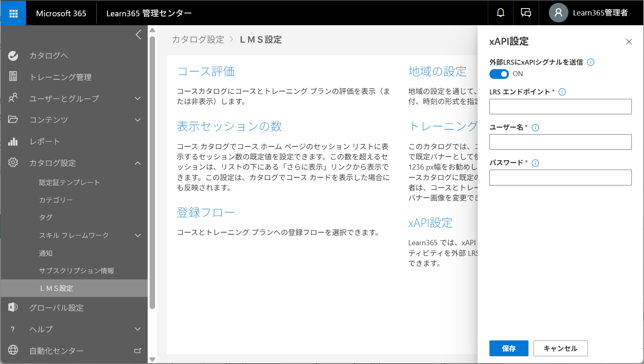Click the コンテンツ folder icon
This screenshot has height=364, width=644.
(x=13, y=120)
